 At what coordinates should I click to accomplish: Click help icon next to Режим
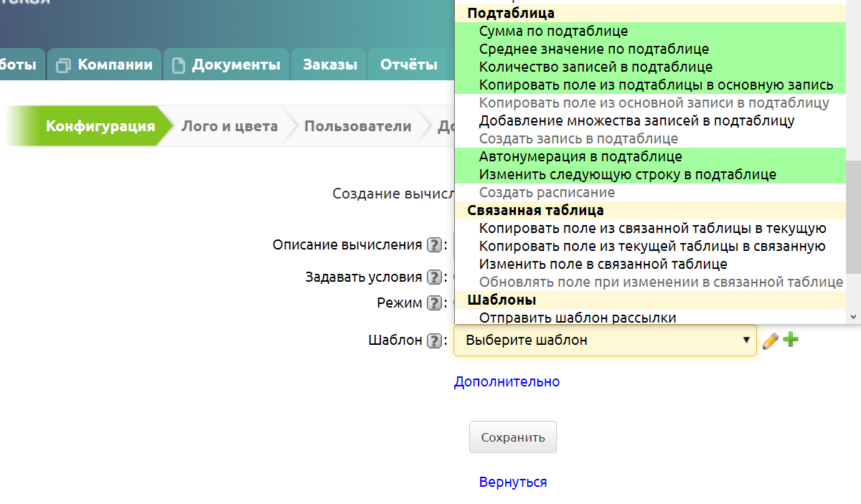click(x=433, y=303)
